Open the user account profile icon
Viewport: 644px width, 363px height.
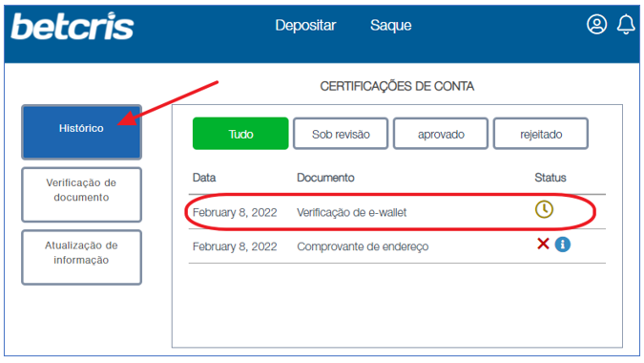pyautogui.click(x=596, y=24)
